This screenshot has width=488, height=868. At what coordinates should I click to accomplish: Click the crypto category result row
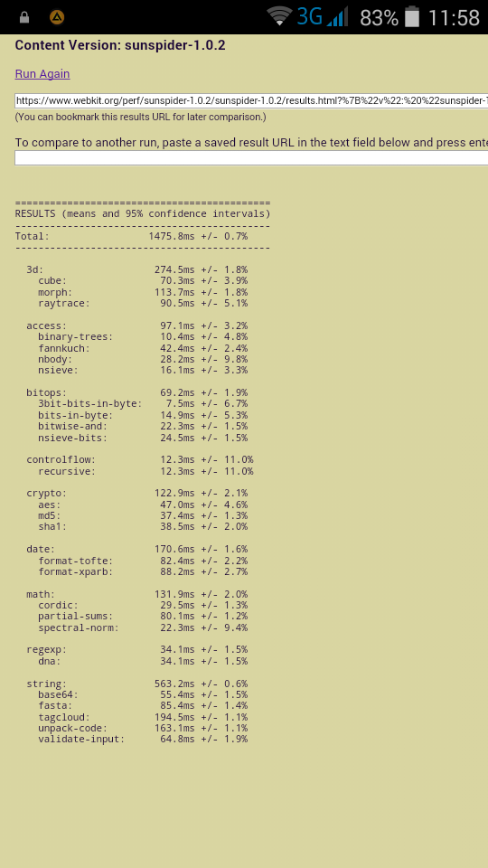[137, 494]
